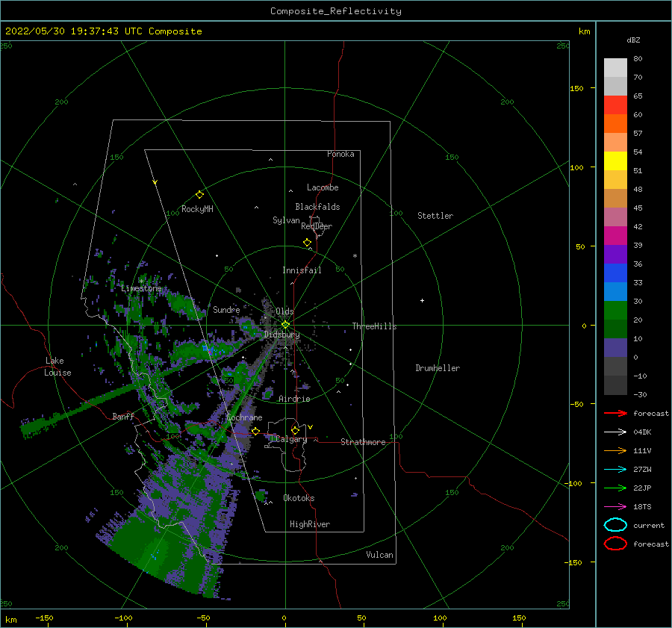The width and height of the screenshot is (672, 628).
Task: Click the Ponoka city label
Action: [x=340, y=154]
